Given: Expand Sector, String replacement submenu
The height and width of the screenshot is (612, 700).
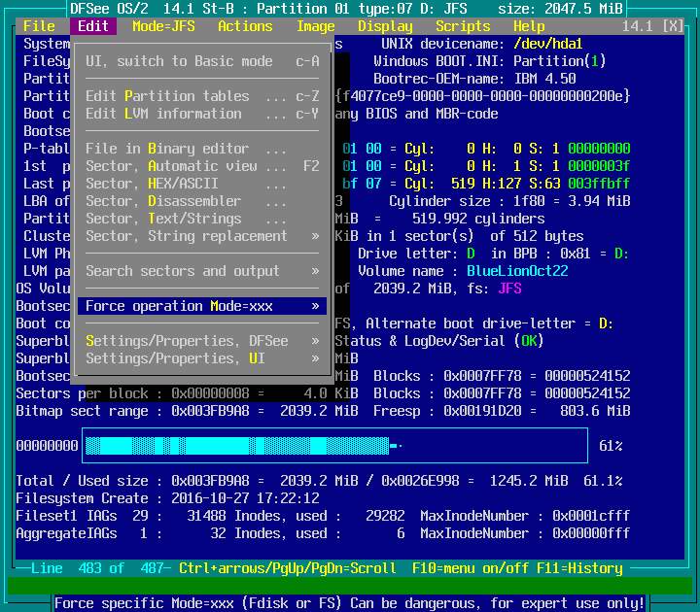Looking at the screenshot, I should [x=202, y=236].
